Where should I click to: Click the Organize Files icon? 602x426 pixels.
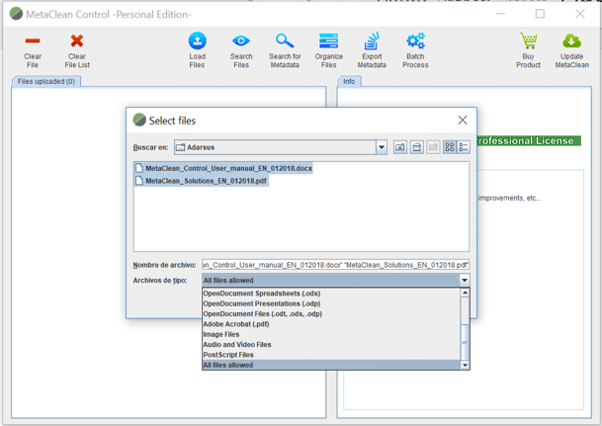click(329, 41)
